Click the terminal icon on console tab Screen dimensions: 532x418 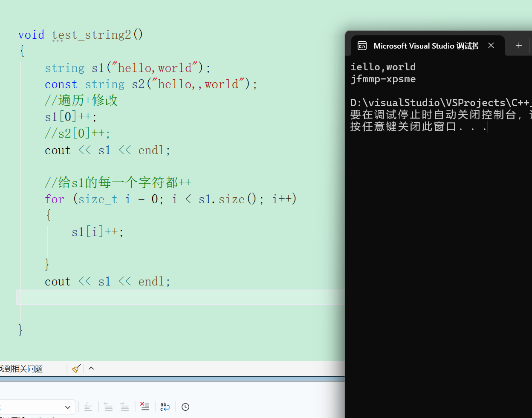click(362, 46)
